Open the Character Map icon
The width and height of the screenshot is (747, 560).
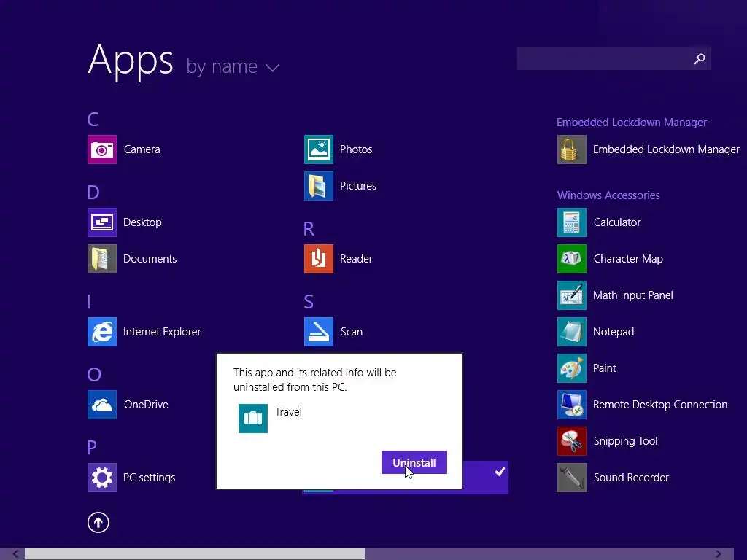point(572,259)
